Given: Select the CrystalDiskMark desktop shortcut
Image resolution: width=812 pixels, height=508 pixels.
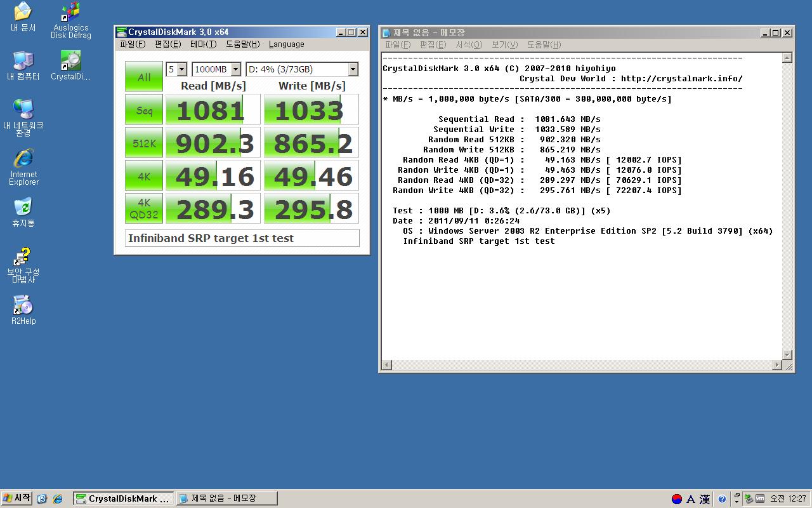Looking at the screenshot, I should coord(71,65).
